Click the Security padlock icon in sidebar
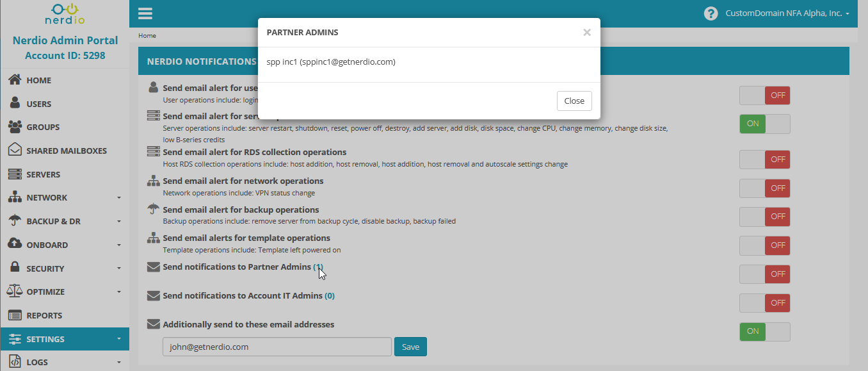Image resolution: width=868 pixels, height=371 pixels. click(14, 268)
